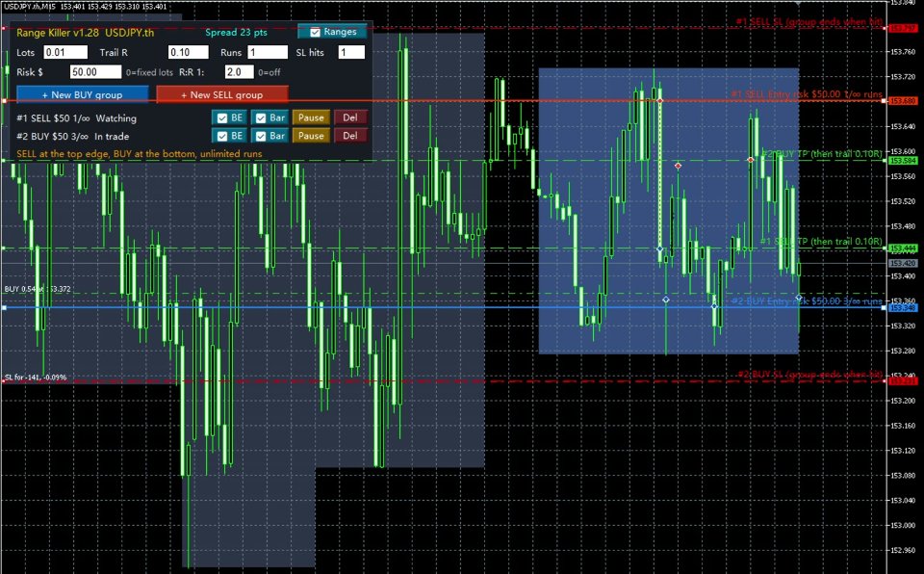Click the 153.680 red price tag on axis
The width and height of the screenshot is (924, 574).
tap(902, 101)
